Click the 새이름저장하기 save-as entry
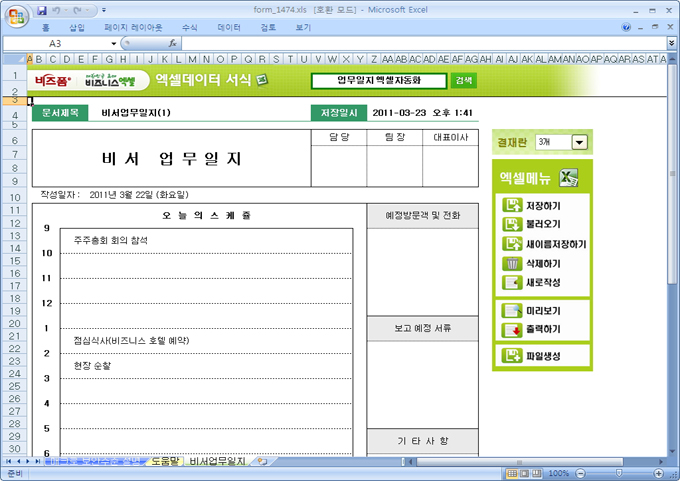The height and width of the screenshot is (481, 680). point(544,244)
